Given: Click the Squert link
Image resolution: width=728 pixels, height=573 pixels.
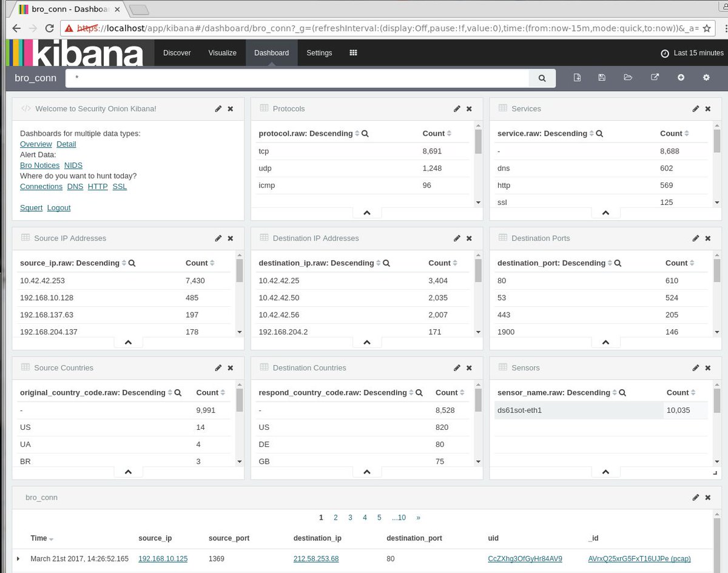Looking at the screenshot, I should point(32,207).
